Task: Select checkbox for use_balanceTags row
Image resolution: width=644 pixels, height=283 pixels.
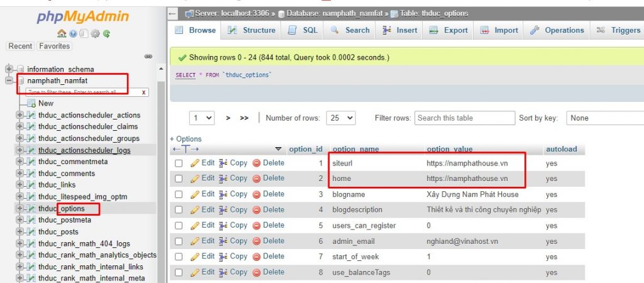Action: point(179,272)
